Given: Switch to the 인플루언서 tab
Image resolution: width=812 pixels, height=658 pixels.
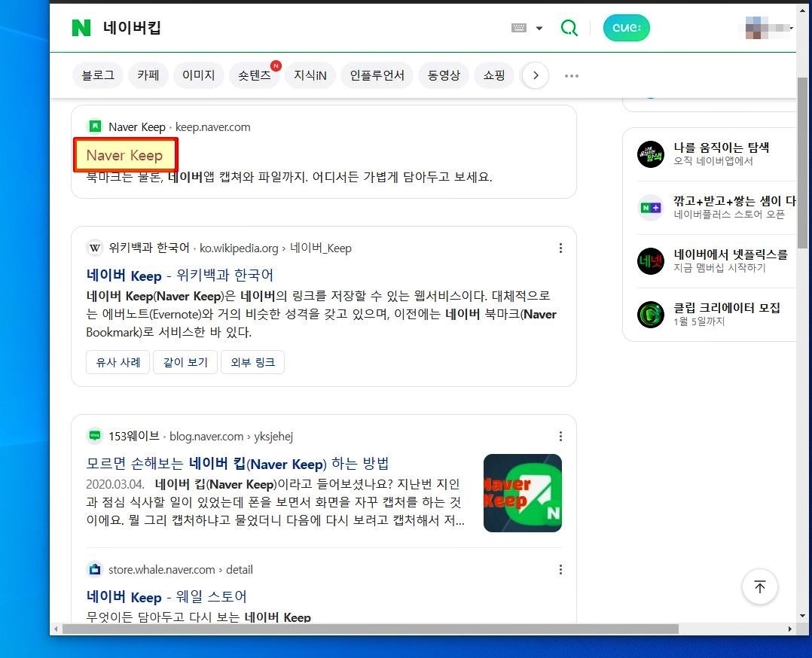Looking at the screenshot, I should click(377, 75).
